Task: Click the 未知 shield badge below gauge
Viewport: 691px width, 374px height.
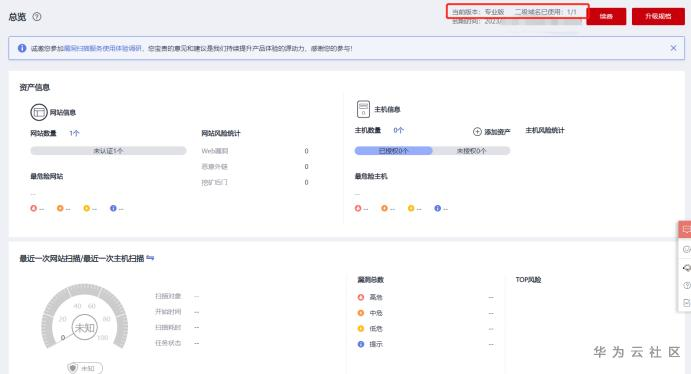Action: point(85,368)
